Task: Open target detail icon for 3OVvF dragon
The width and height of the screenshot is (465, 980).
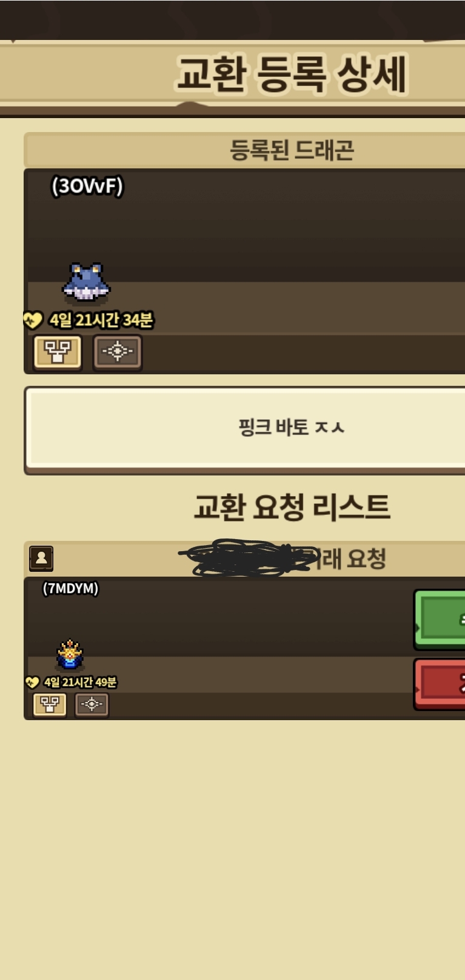Action: pyautogui.click(x=118, y=352)
